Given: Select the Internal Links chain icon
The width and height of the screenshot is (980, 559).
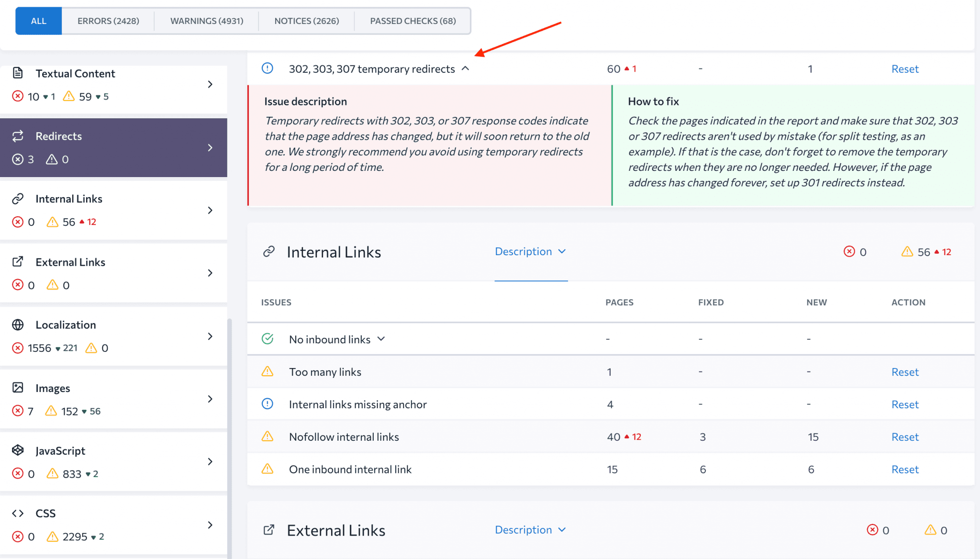Looking at the screenshot, I should point(18,198).
